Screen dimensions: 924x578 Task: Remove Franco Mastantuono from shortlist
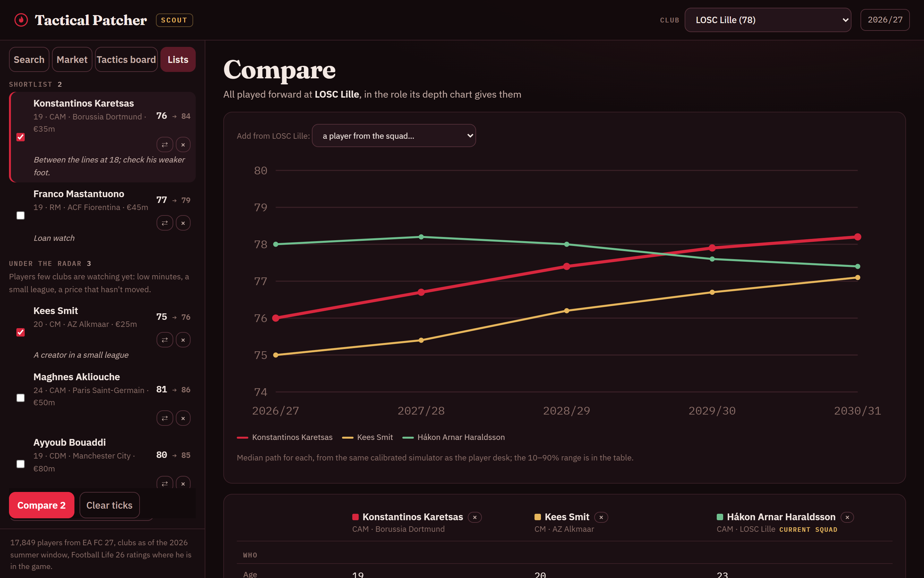click(x=183, y=223)
